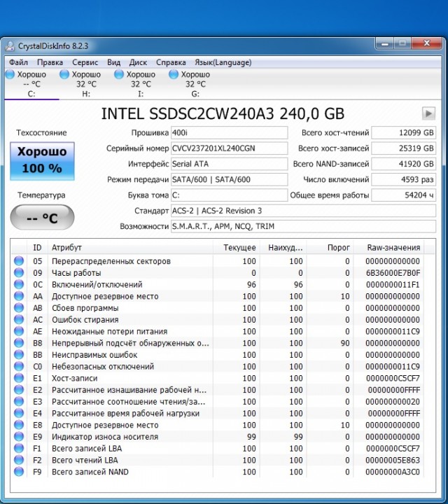Open the Язык(Language) menu

coord(223,62)
